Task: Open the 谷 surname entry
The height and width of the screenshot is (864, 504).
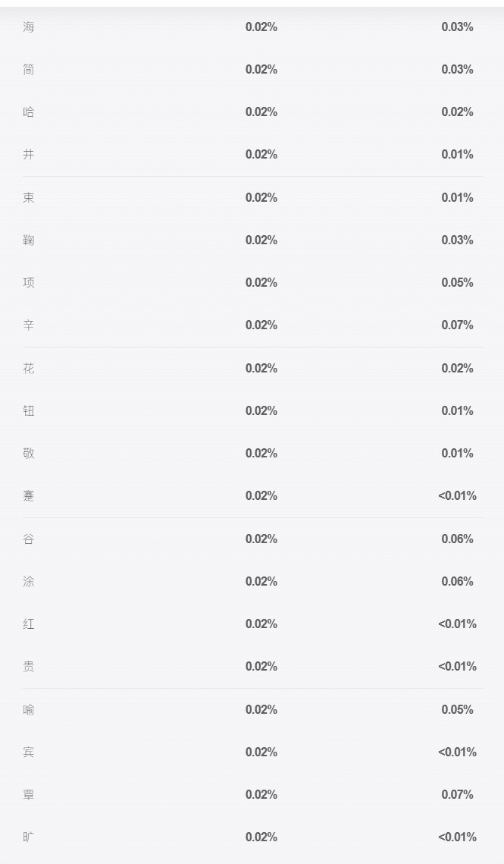Action: (29, 539)
